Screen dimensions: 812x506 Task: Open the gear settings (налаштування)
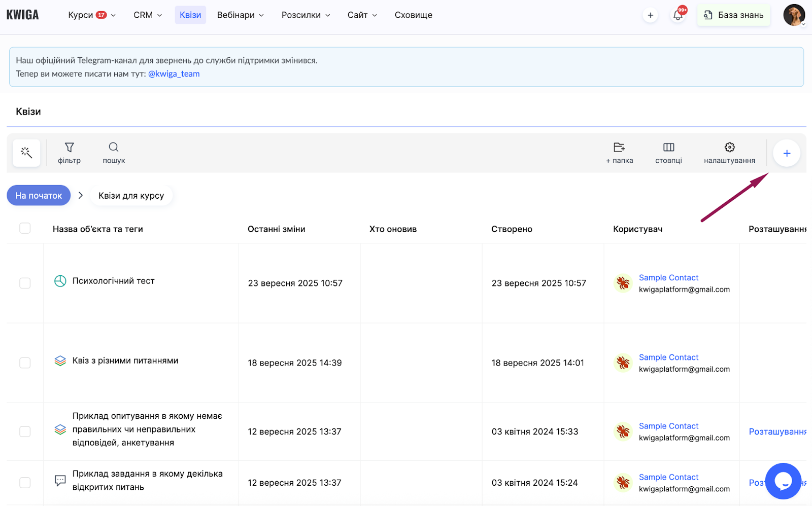729,153
